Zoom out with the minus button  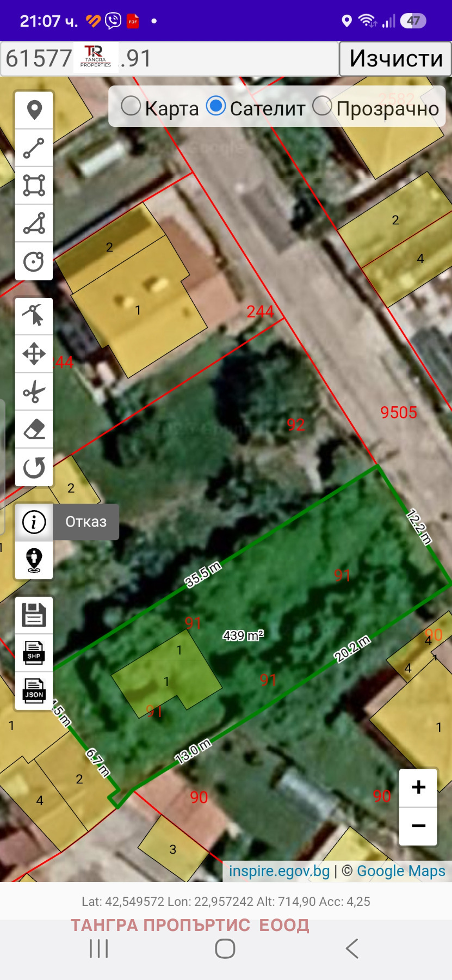(418, 826)
